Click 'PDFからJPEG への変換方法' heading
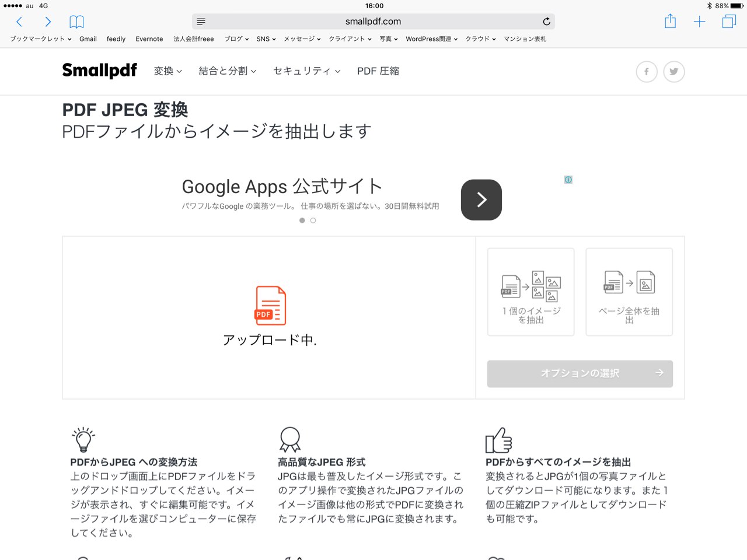Image resolution: width=747 pixels, height=560 pixels. click(134, 462)
